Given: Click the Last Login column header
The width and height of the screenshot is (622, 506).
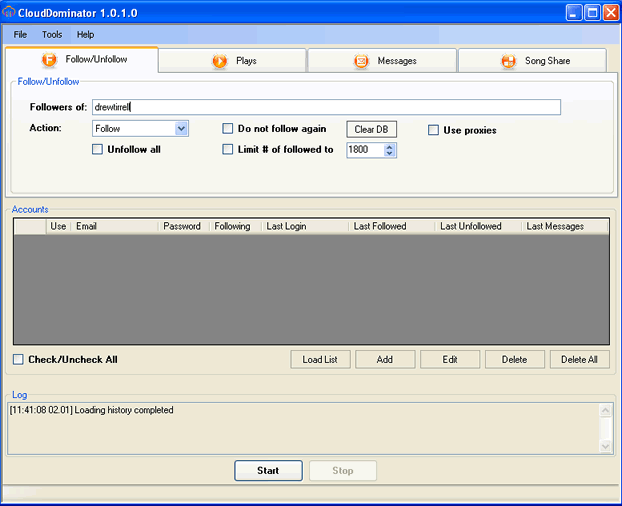Looking at the screenshot, I should point(305,226).
